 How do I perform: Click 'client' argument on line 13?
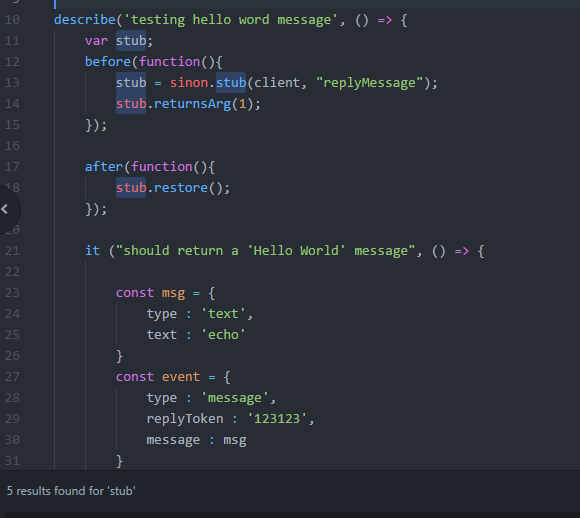tap(277, 83)
